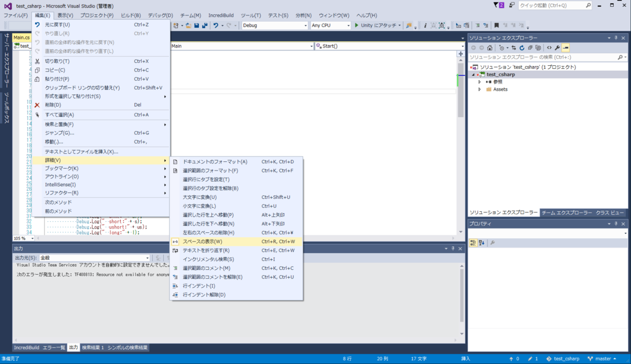Screen dimensions: 631x364
Task: Click the Open File folder icon
Action: coord(189,25)
